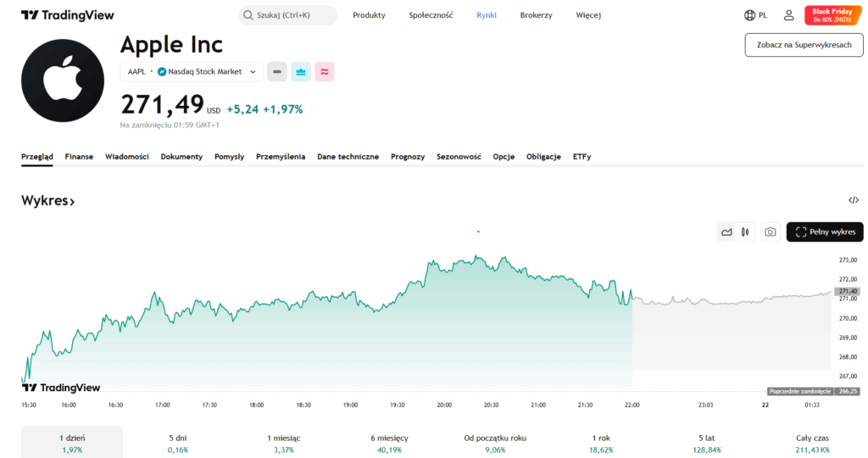Switch to the Wiadomości tab
The height and width of the screenshot is (458, 868).
tap(127, 157)
